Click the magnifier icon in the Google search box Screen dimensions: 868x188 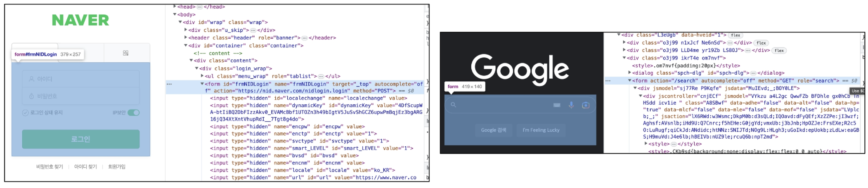tap(453, 105)
